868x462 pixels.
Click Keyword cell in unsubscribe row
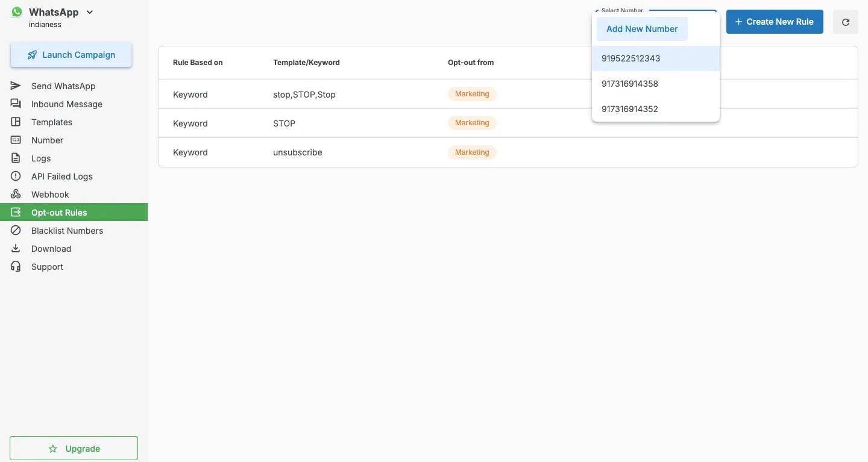pos(190,152)
